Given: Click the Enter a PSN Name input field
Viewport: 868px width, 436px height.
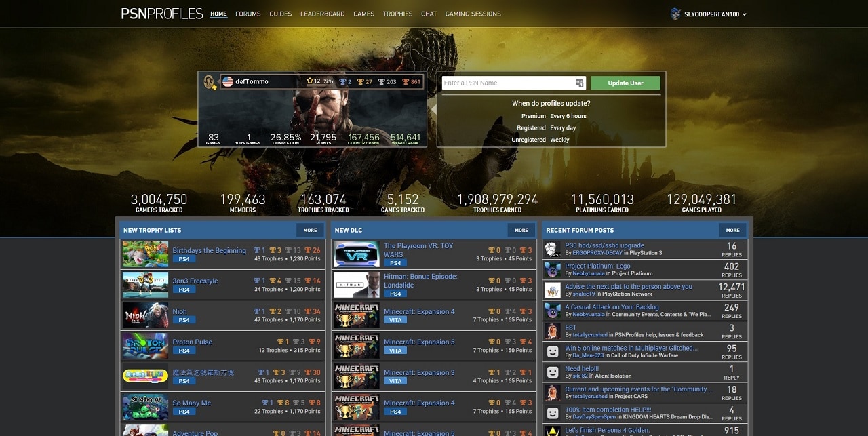Looking at the screenshot, I should [x=509, y=82].
